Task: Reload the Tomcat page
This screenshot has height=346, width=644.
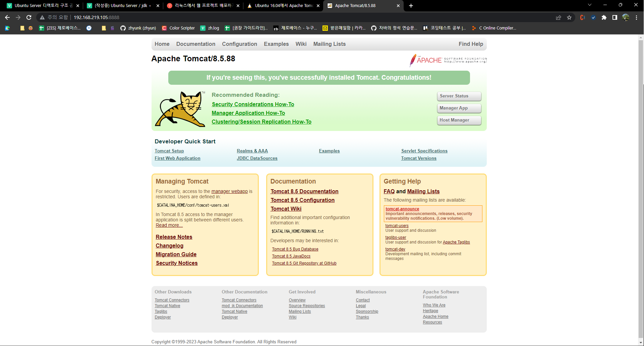Action: pyautogui.click(x=29, y=17)
